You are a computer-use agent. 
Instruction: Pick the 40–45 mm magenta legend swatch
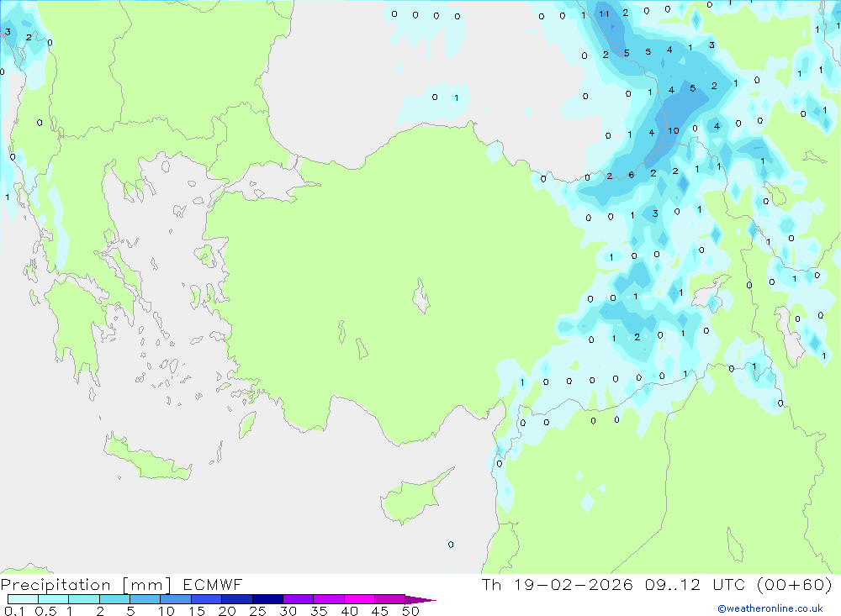coord(359,599)
